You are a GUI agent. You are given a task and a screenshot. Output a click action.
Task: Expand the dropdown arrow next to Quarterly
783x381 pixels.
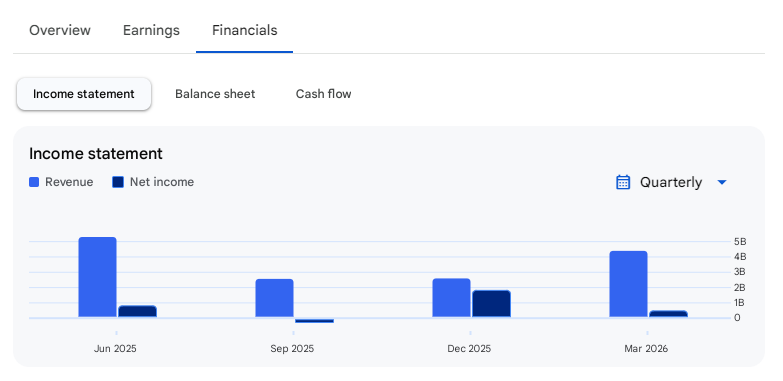pos(722,183)
